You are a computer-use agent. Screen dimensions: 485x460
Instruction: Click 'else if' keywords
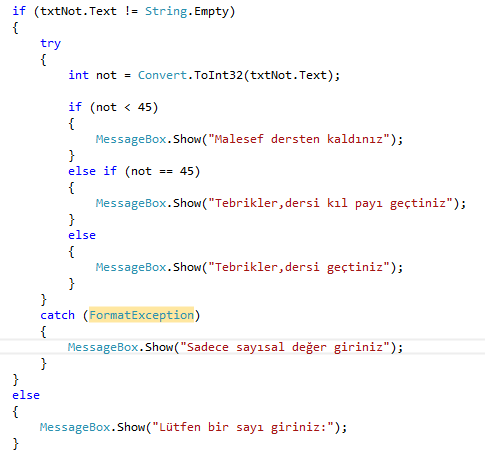pos(92,171)
